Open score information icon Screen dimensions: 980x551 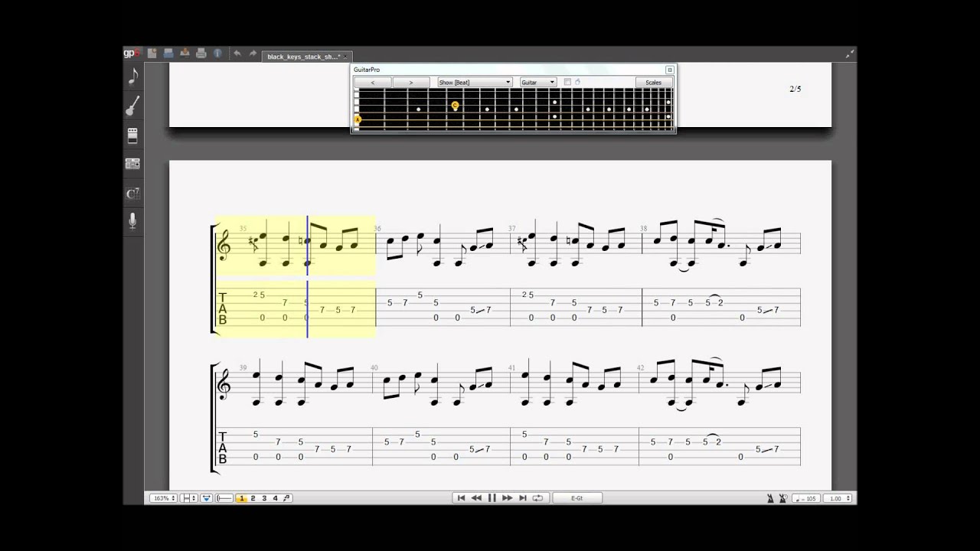point(217,54)
